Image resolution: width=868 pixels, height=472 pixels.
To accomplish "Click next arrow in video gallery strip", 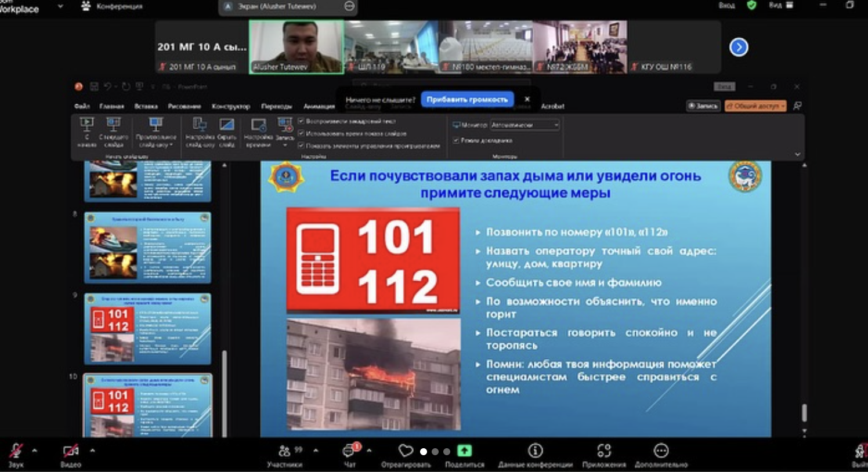I will coord(739,47).
